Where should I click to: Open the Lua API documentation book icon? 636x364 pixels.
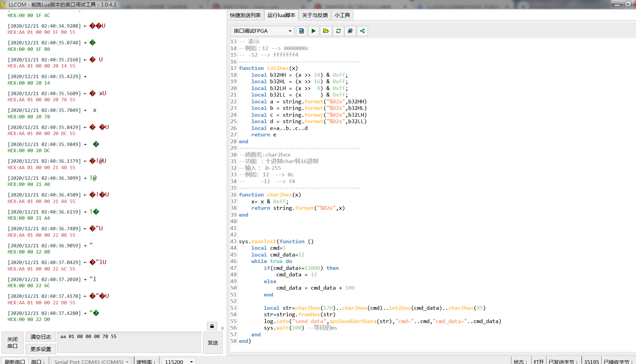point(350,31)
